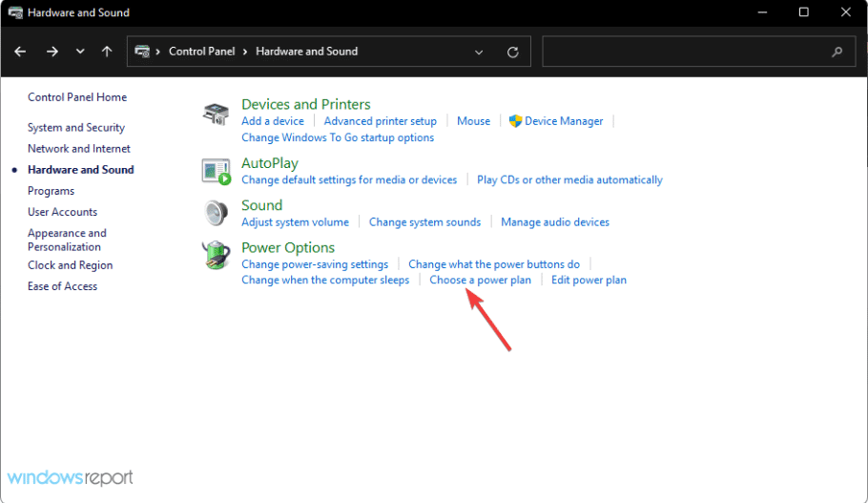Image resolution: width=868 pixels, height=503 pixels.
Task: Go up one level with up arrow
Action: (107, 52)
